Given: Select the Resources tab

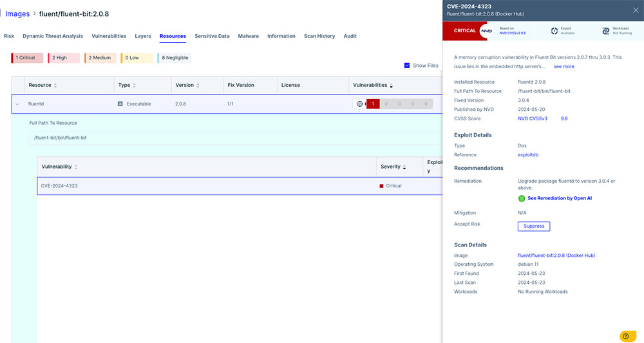Looking at the screenshot, I should coord(173,36).
